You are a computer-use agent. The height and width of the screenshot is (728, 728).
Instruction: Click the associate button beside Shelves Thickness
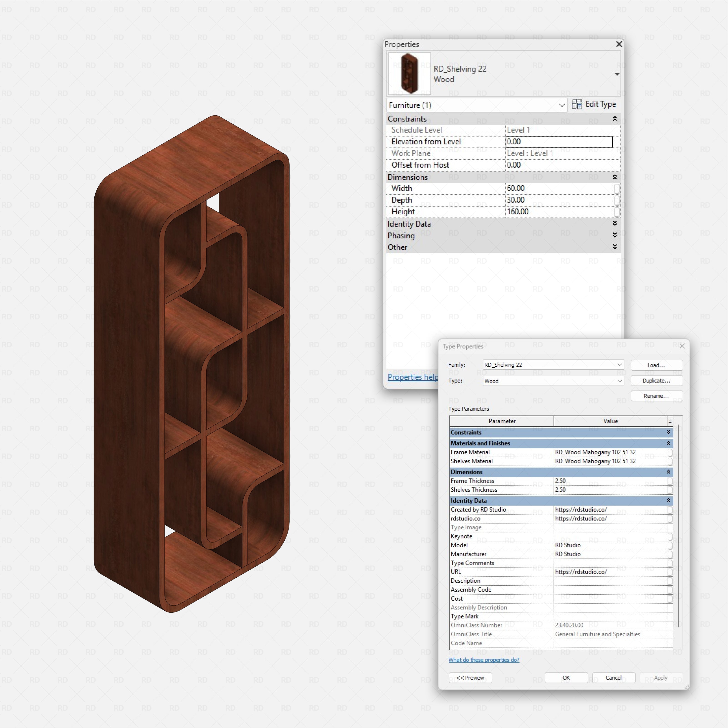coord(670,490)
